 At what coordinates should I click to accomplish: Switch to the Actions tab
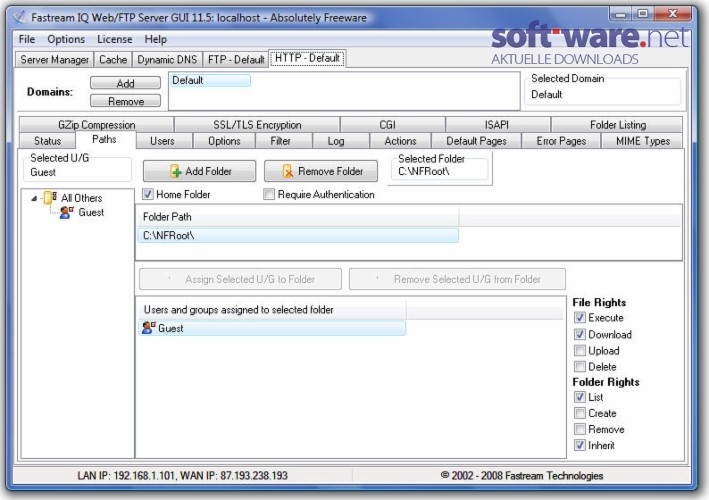coord(400,141)
